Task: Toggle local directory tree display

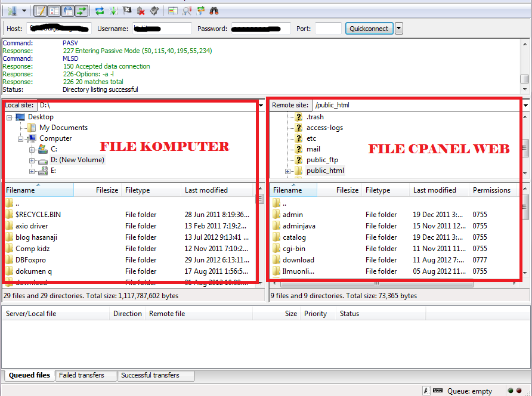Action: (x=54, y=11)
